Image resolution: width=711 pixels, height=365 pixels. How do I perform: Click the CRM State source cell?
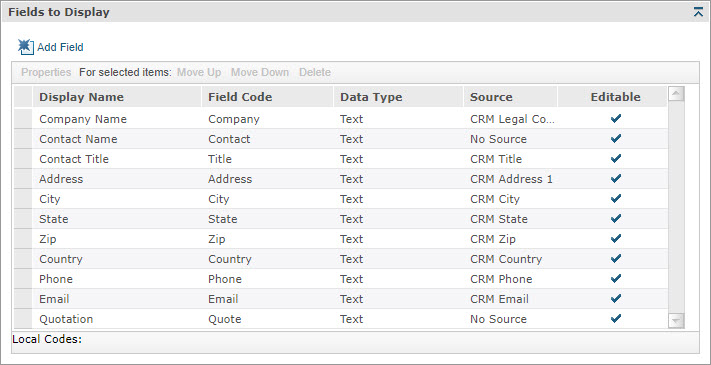(x=510, y=219)
